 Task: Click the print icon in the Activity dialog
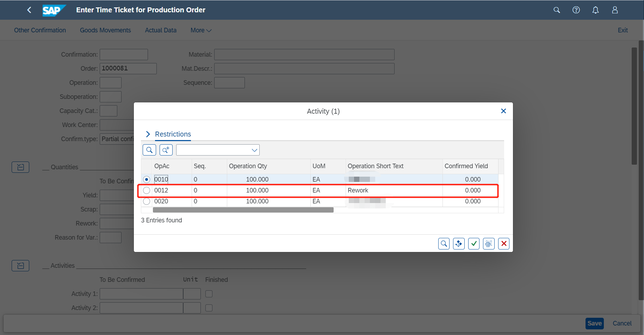tap(489, 244)
